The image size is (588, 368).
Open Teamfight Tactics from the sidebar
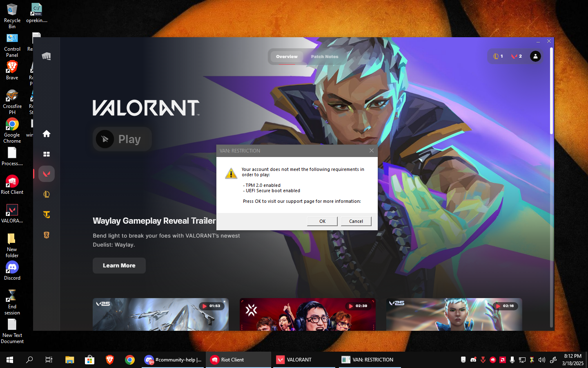(x=47, y=215)
